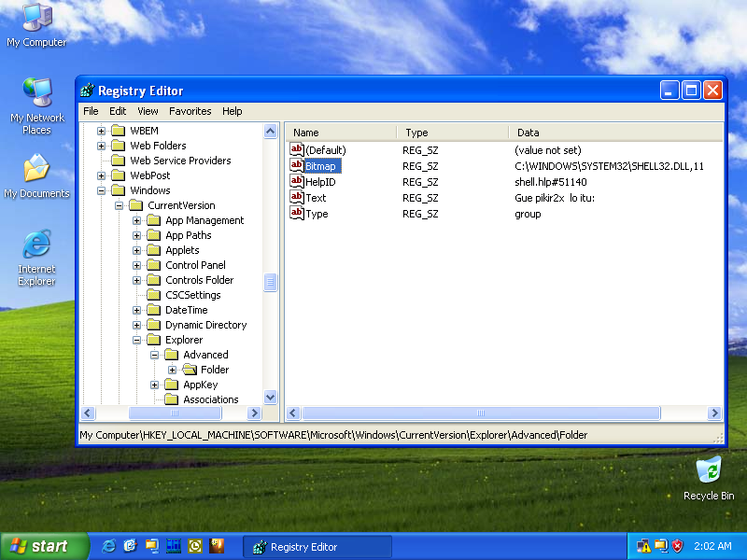Click the network warning tray icon
The image size is (747, 560).
(643, 546)
